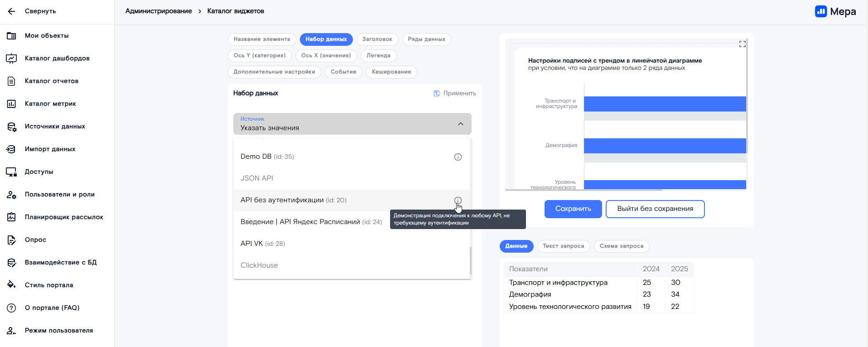Screen dimensions: 868x347
Task: Select the Кеширование tab
Action: 391,72
